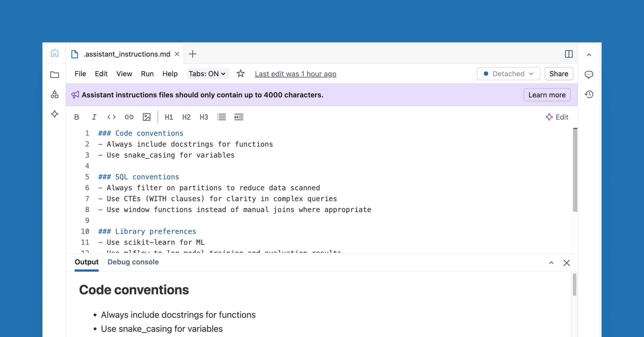This screenshot has height=337, width=644.
Task: Collapse the Output panel with chevron
Action: click(x=551, y=263)
